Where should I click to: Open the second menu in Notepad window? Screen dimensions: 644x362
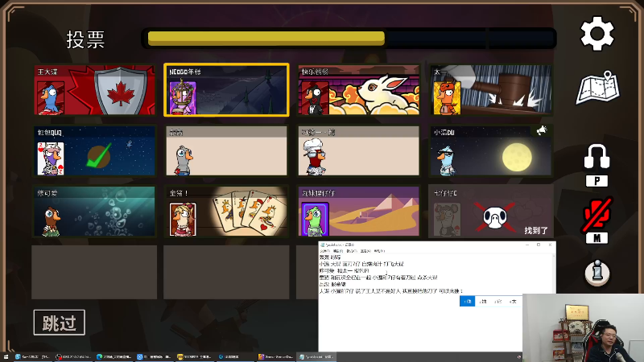337,251
